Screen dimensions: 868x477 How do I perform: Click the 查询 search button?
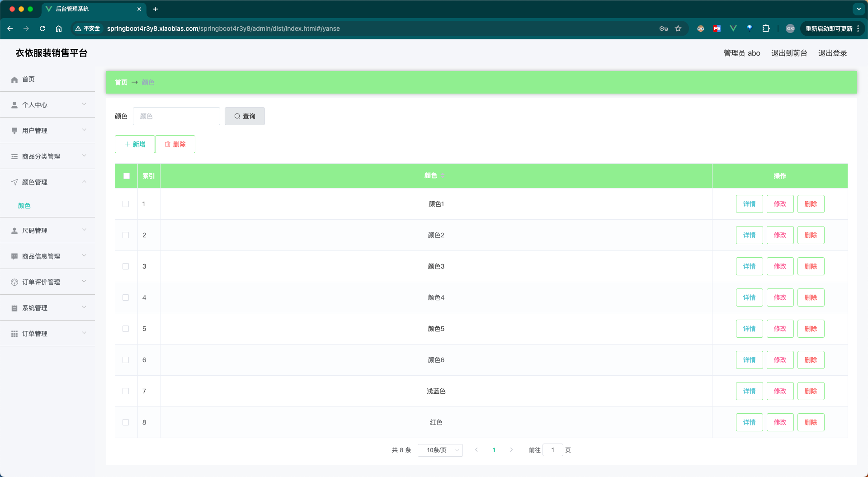(x=245, y=116)
